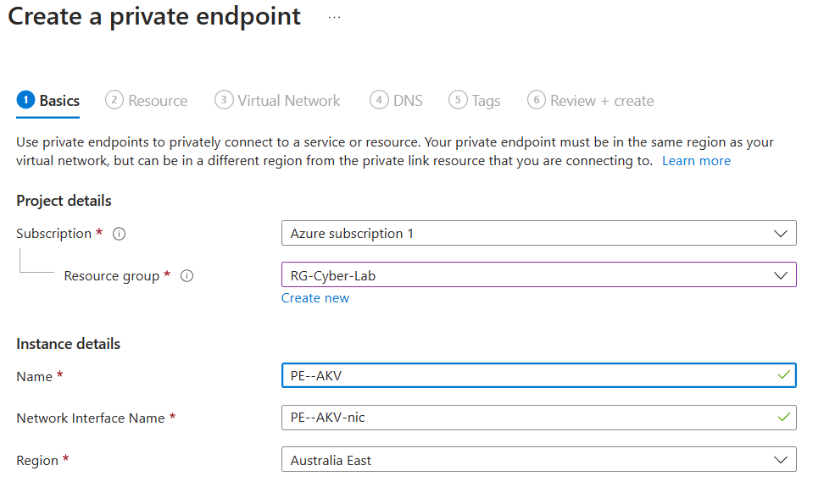Open the ellipsis more options menu
Viewport: 835px width, 504px height.
(334, 17)
